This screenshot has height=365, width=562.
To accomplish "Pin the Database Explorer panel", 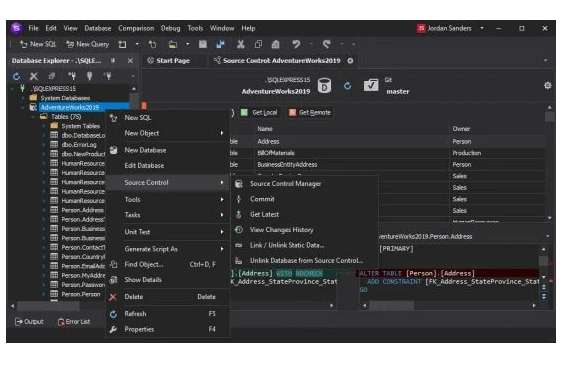I will pyautogui.click(x=113, y=61).
